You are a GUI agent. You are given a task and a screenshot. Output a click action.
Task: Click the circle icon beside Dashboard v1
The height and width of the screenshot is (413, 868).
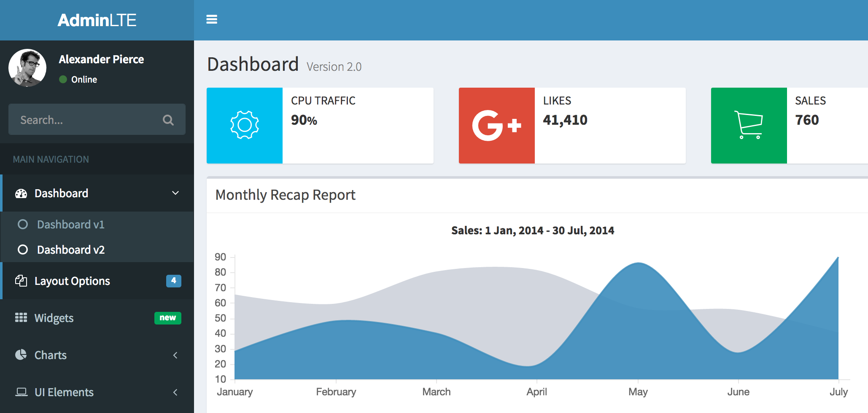tap(23, 224)
